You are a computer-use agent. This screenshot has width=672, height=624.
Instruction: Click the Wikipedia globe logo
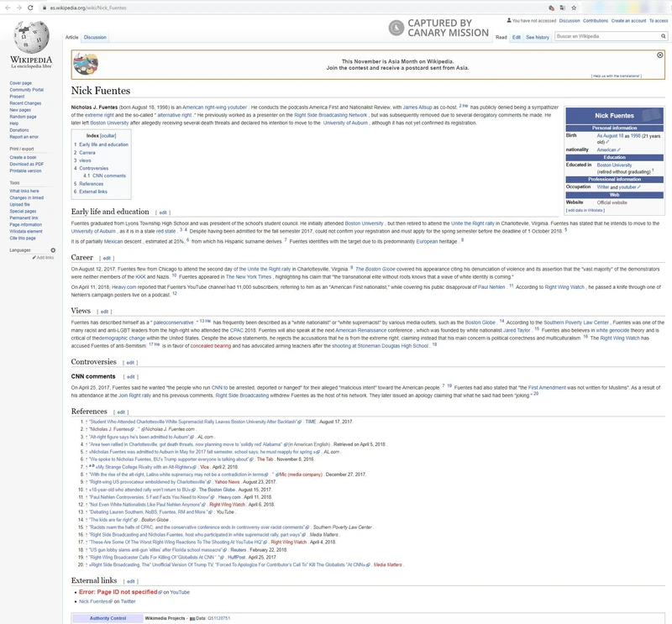point(31,37)
